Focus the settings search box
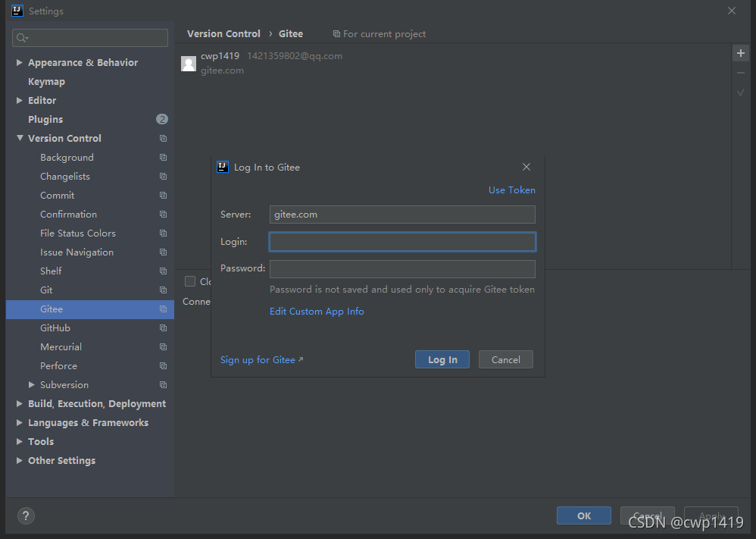Screen dimensions: 756x539 [x=90, y=38]
